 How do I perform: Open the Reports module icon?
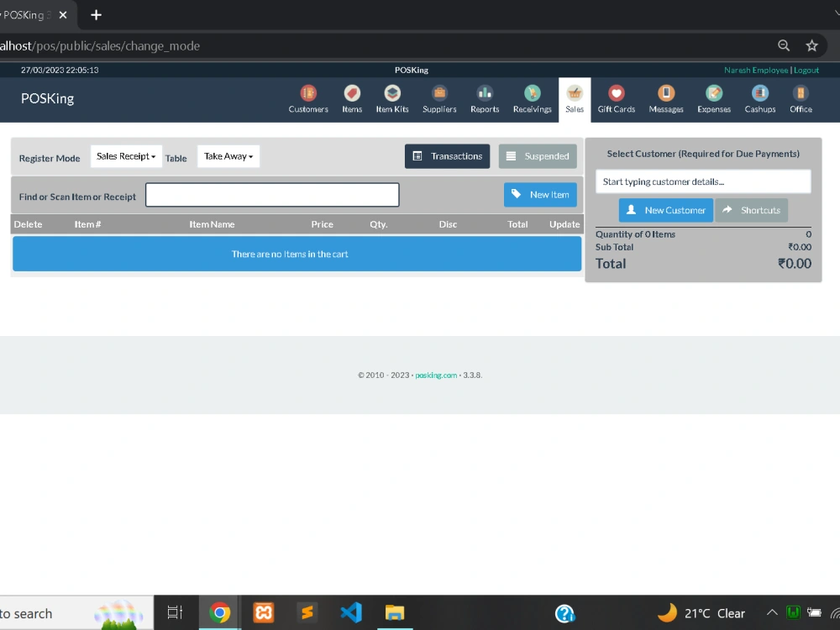click(x=485, y=93)
